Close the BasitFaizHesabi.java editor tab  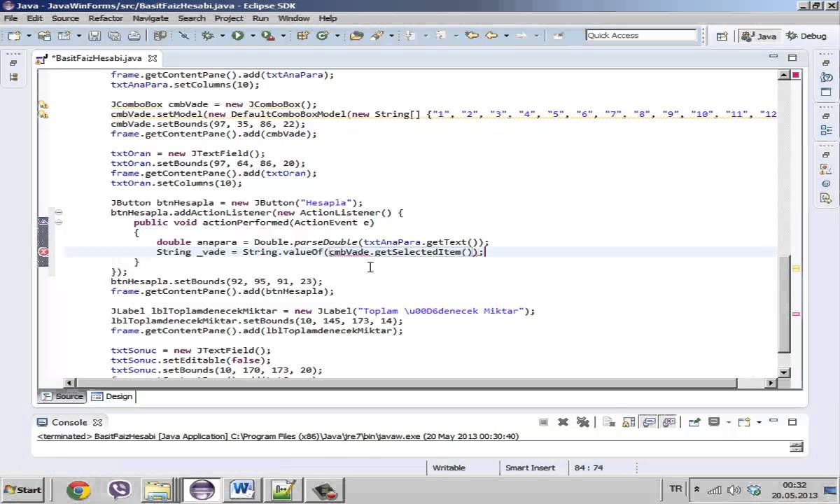[153, 58]
